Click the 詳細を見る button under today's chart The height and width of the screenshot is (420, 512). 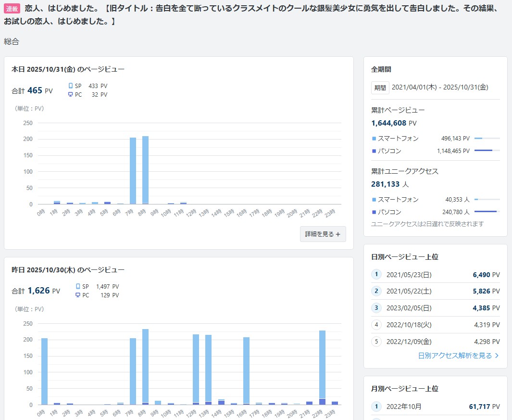coord(323,234)
